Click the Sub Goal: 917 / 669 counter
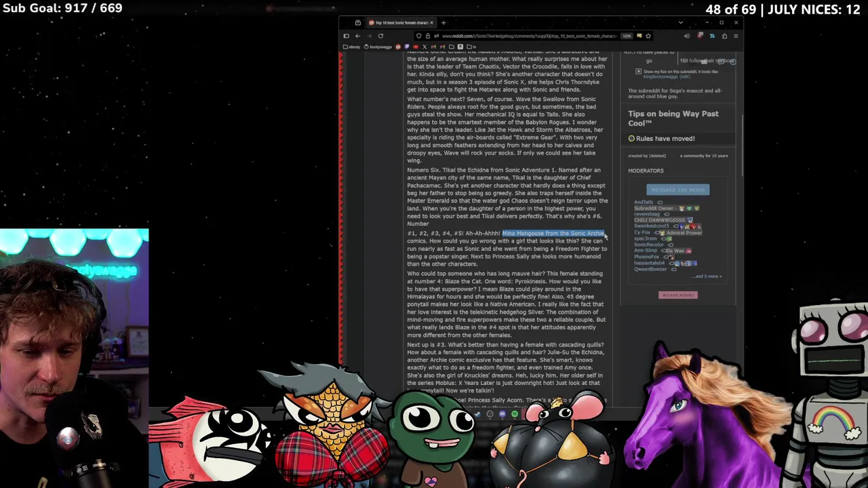Image resolution: width=868 pixels, height=488 pixels. (62, 8)
